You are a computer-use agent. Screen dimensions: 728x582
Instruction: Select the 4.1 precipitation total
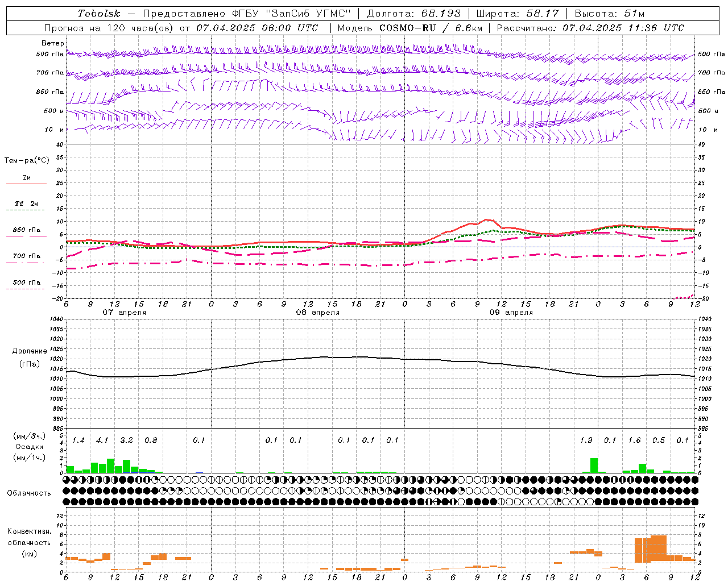tap(102, 440)
